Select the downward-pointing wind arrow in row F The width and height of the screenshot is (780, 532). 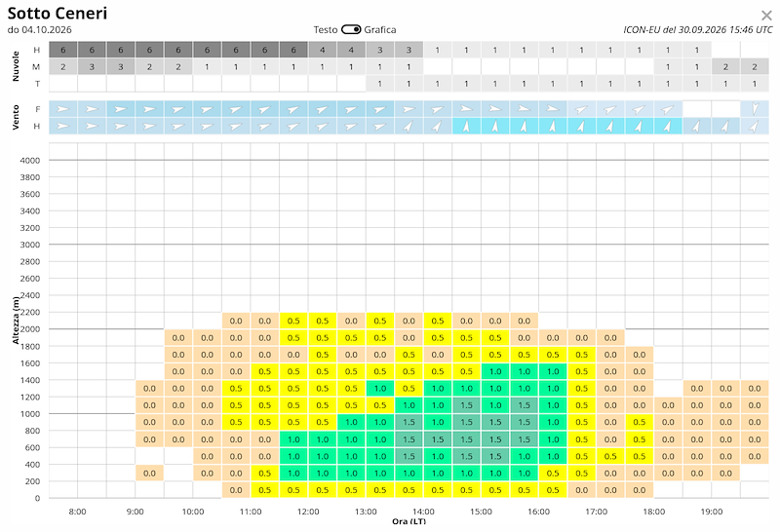pos(755,109)
